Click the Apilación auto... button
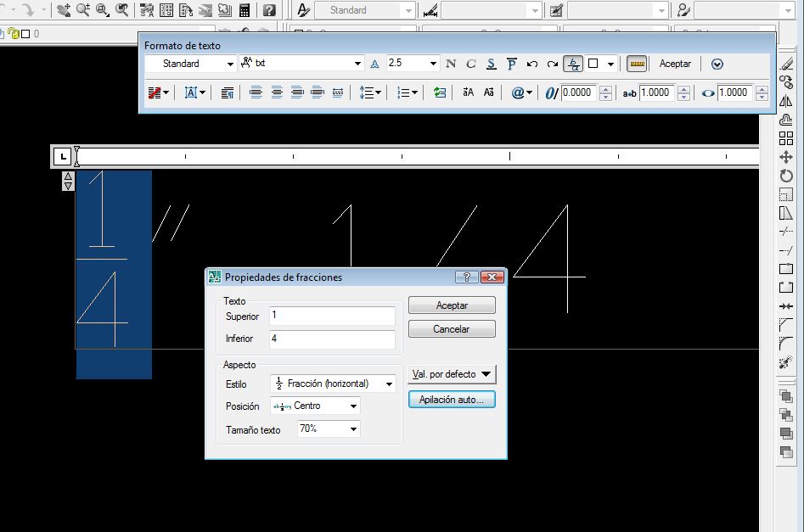804x532 pixels. tap(452, 399)
